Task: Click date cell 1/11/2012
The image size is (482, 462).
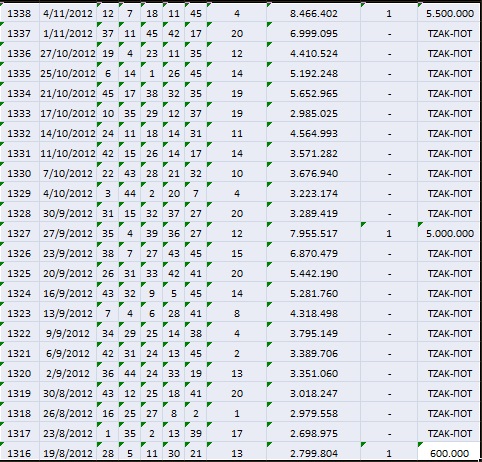Action: 68,34
